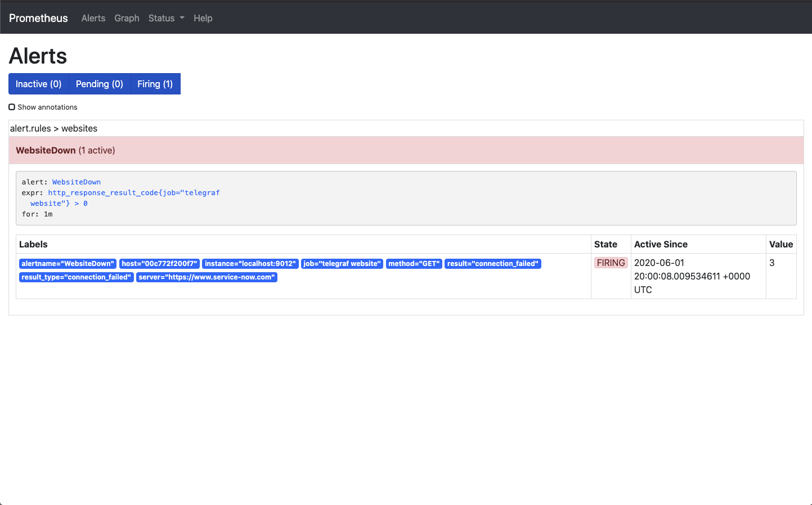Toggle the Pending (0) alerts filter
This screenshot has width=812, height=505.
click(x=99, y=83)
